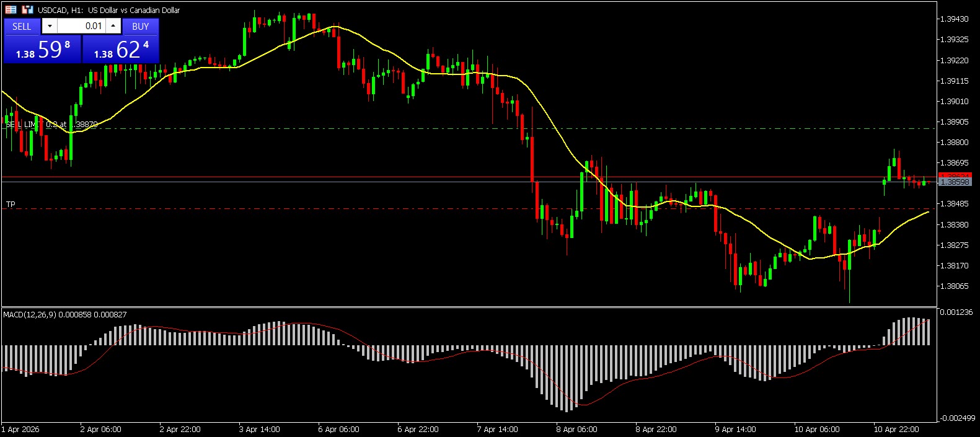This screenshot has height=437, width=980.
Task: Click the 1.38 59 8 bid price tile
Action: coord(43,49)
